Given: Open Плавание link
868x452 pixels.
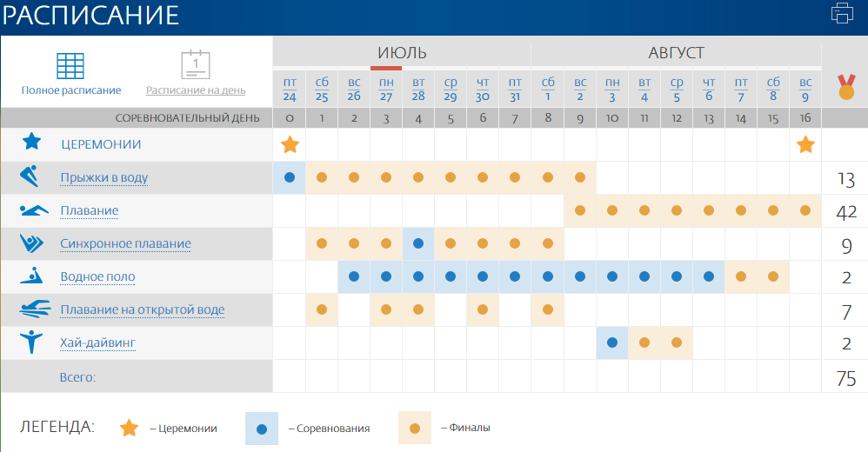Looking at the screenshot, I should click(x=89, y=210).
